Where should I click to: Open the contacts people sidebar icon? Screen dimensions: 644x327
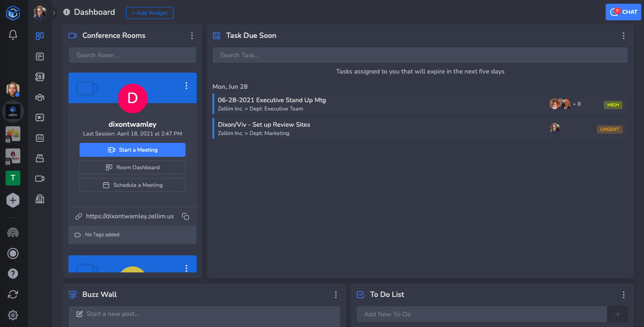point(40,97)
